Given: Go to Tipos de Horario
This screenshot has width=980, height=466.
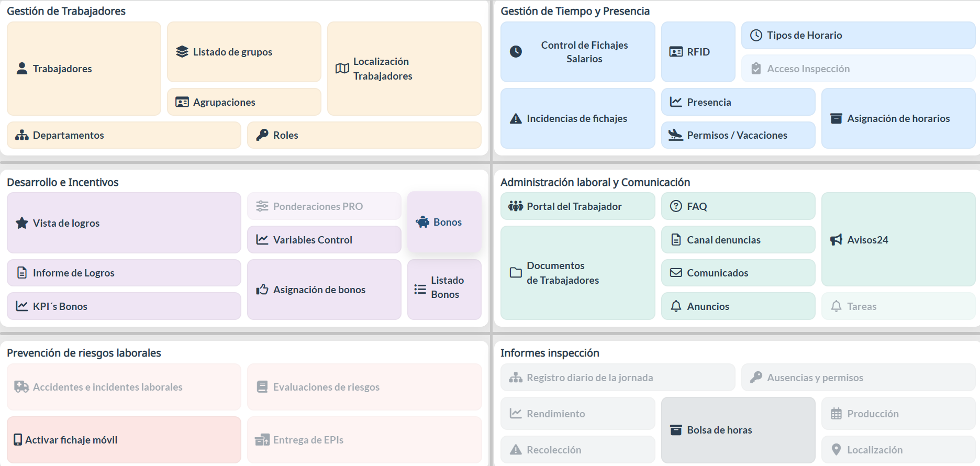Looking at the screenshot, I should (857, 35).
